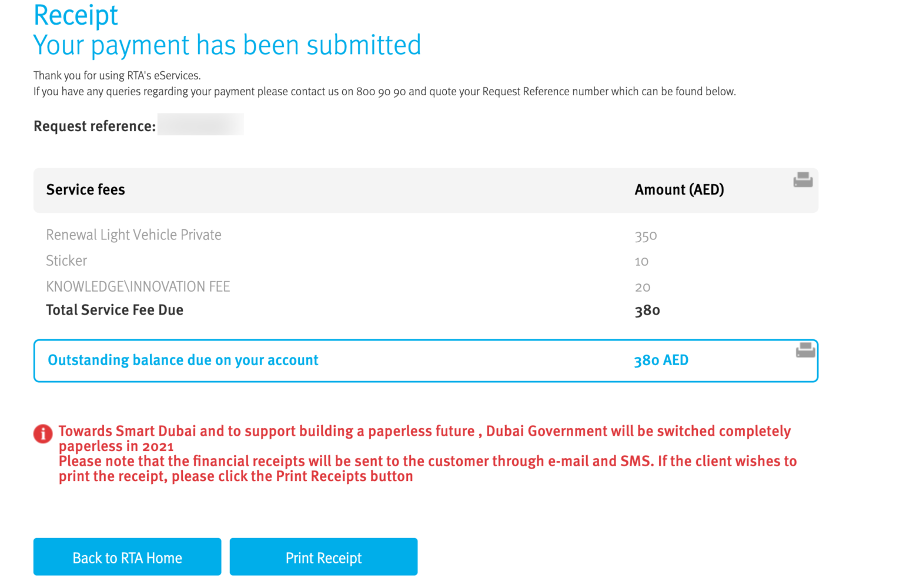Click the red information icon

click(43, 434)
